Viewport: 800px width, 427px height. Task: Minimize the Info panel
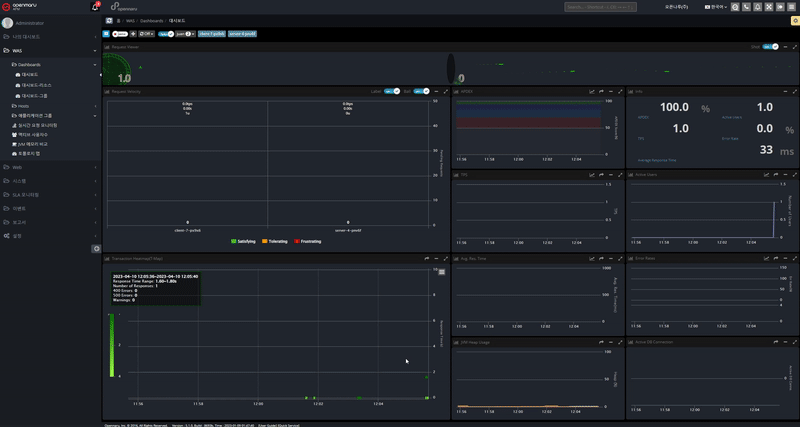coord(783,91)
